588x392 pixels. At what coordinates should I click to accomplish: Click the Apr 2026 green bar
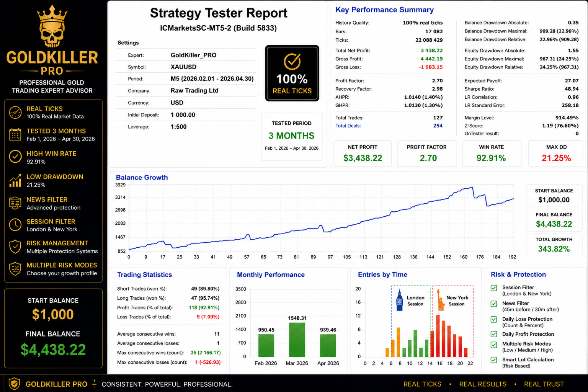click(328, 346)
